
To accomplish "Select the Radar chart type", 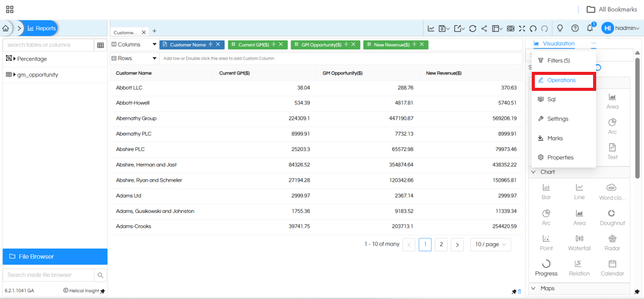I will [x=612, y=243].
